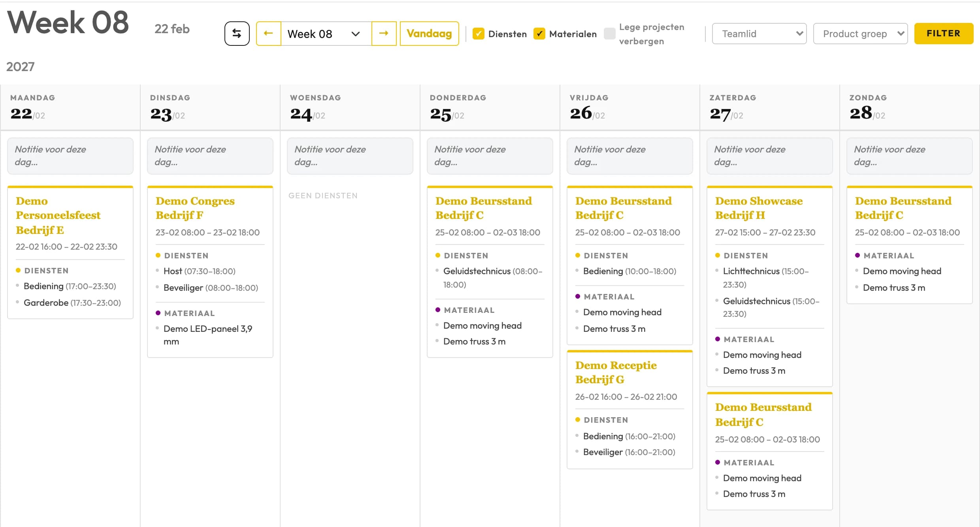
Task: Click the Dinsdag 23/02 day header
Action: pyautogui.click(x=210, y=107)
